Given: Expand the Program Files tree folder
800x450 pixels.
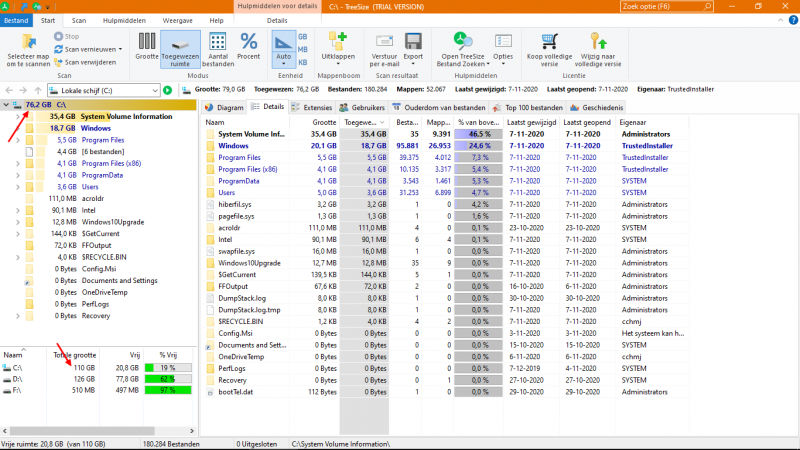Looking at the screenshot, I should click(17, 140).
